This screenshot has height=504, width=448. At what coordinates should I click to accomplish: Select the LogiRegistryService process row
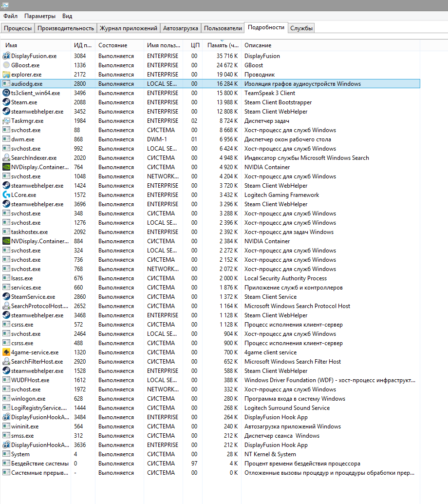click(x=210, y=408)
